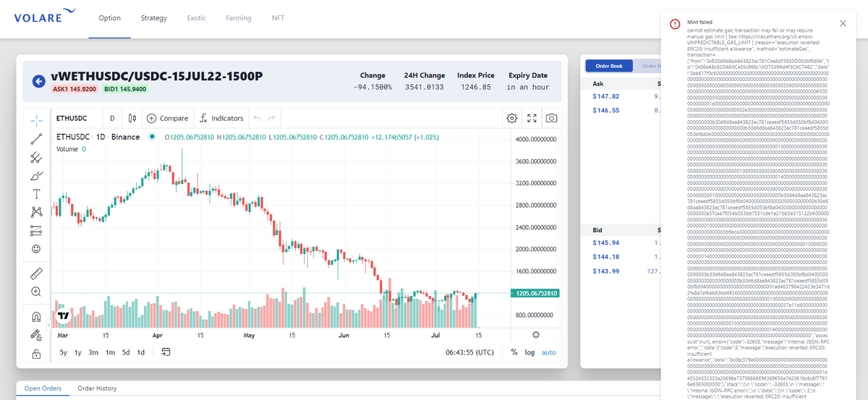
Task: Open timezone menu at 06:43:55 (UTC)
Action: (470, 352)
